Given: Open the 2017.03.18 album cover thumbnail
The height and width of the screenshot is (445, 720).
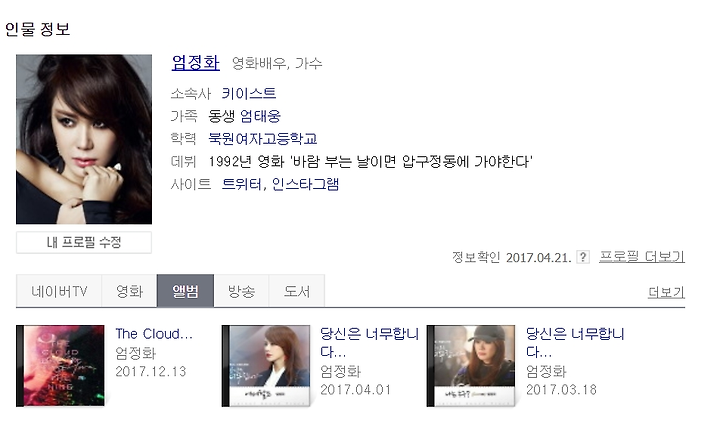Looking at the screenshot, I should [x=471, y=366].
